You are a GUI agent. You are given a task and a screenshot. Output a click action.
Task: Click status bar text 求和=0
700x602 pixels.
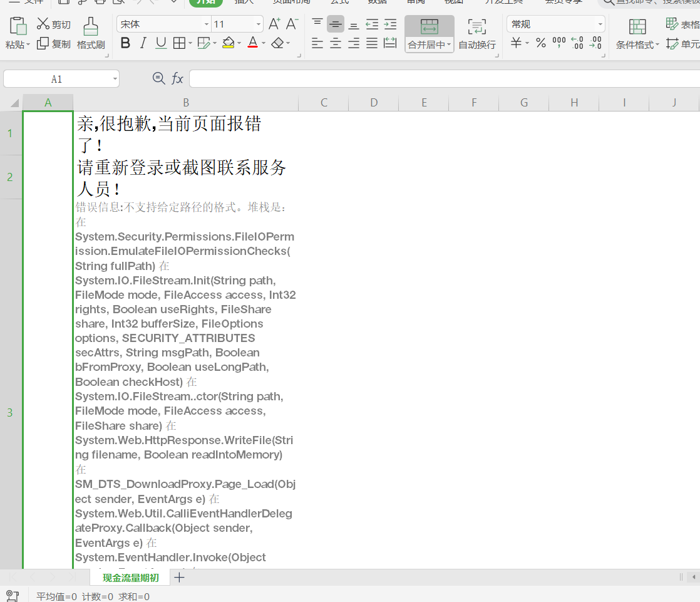tap(133, 596)
